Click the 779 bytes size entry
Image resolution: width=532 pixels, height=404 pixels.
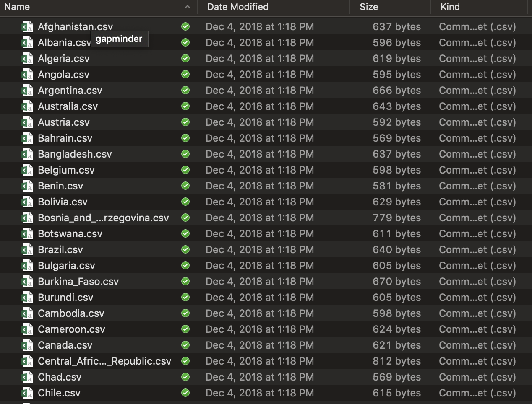click(396, 218)
